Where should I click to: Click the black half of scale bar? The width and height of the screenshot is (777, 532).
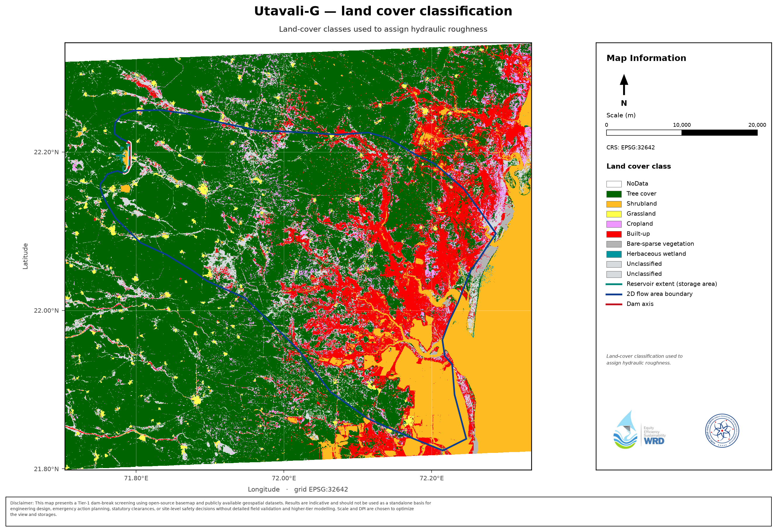pos(719,133)
